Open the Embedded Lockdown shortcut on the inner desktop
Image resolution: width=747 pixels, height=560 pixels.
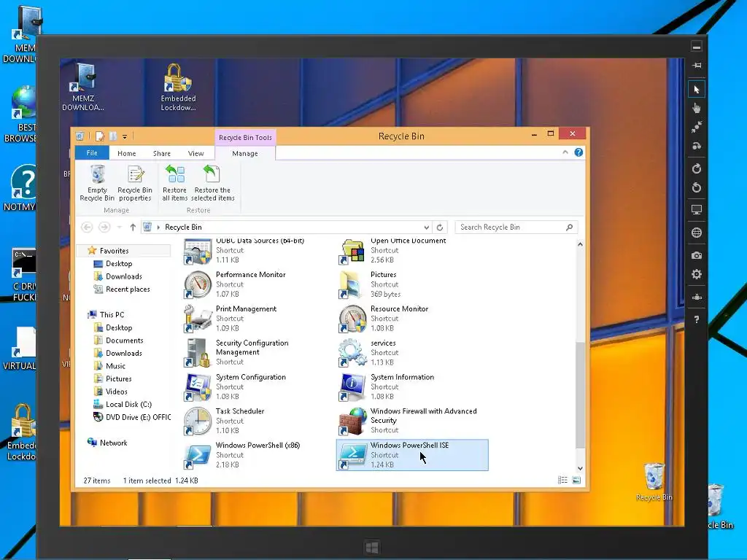click(178, 87)
